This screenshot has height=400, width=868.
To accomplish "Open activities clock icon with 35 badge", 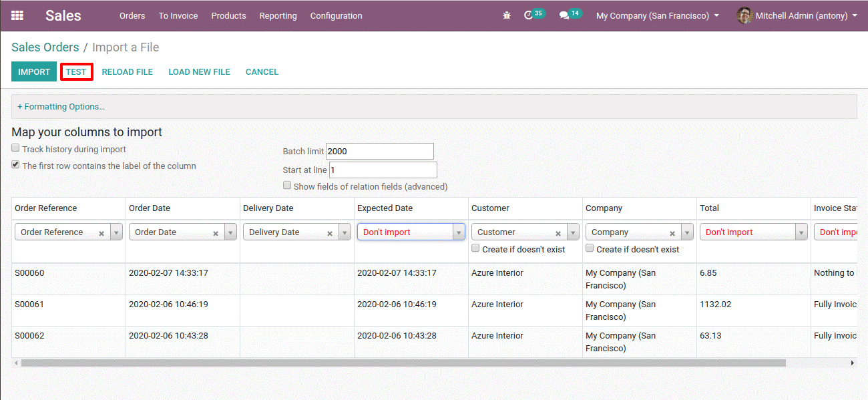I will click(534, 15).
